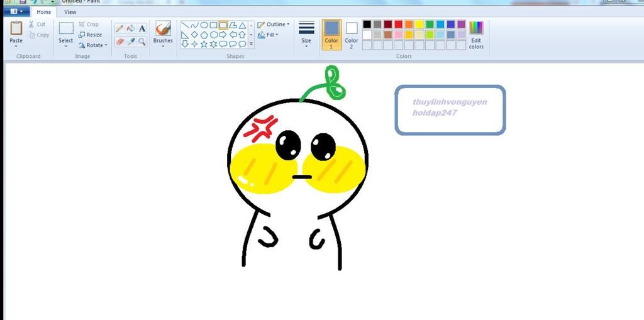Open the blue Paint file menu
The height and width of the screenshot is (320, 644).
point(16,11)
